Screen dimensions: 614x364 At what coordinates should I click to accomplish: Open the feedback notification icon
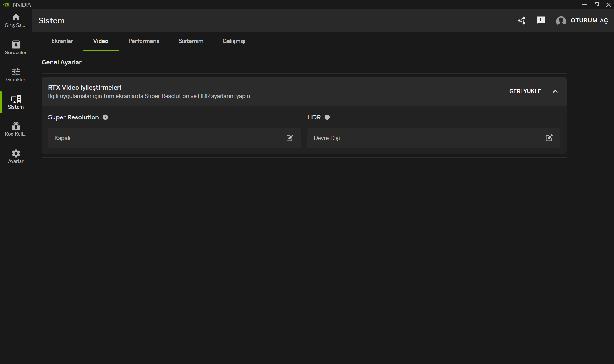tap(541, 20)
